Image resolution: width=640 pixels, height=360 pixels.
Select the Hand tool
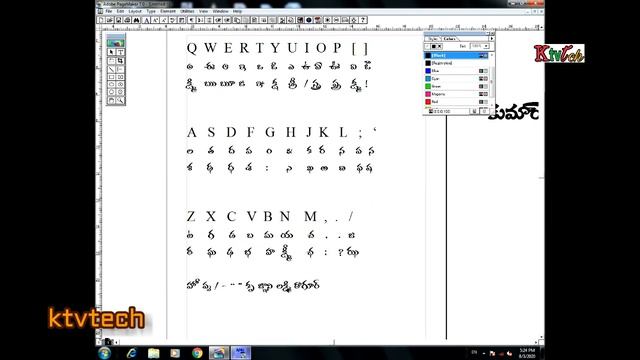[111, 100]
